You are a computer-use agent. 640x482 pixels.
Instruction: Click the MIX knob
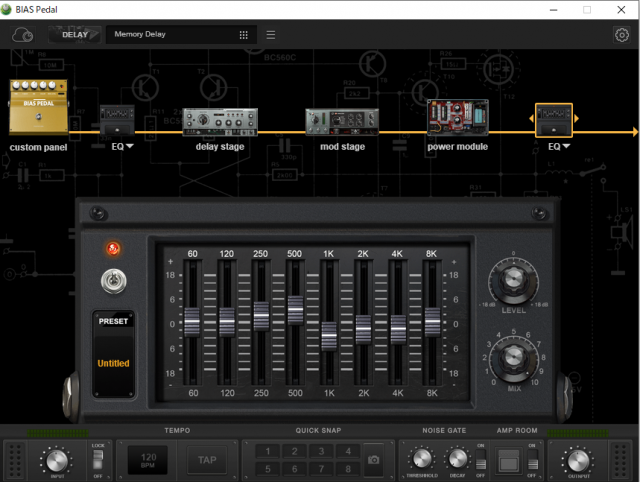click(x=513, y=359)
